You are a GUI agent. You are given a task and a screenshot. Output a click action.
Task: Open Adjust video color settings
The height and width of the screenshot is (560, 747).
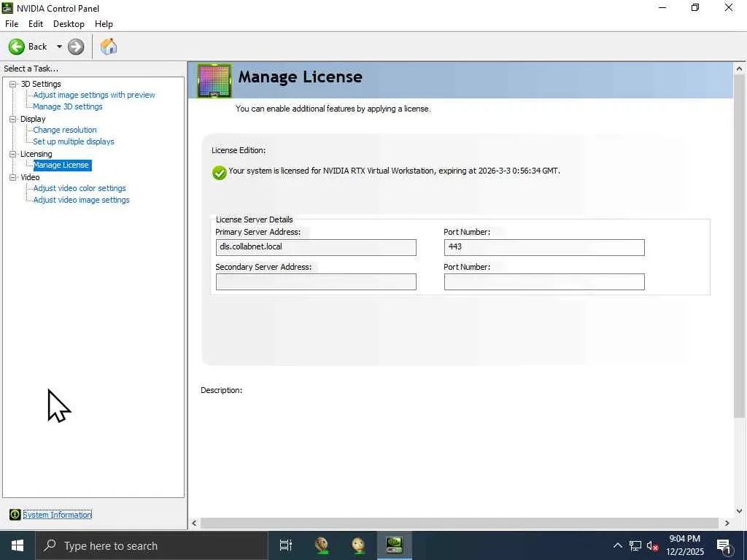[80, 188]
